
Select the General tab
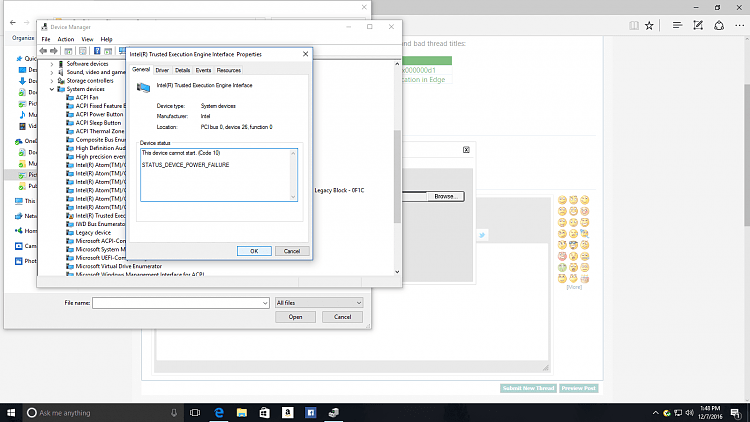141,69
